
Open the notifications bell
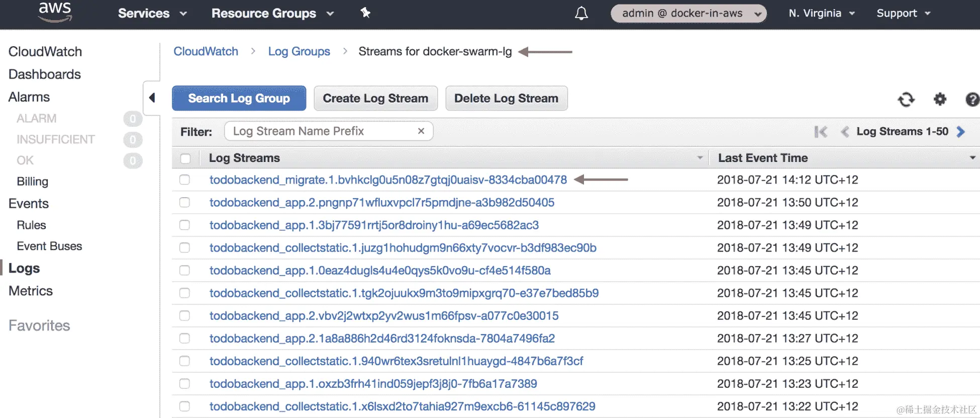click(581, 13)
